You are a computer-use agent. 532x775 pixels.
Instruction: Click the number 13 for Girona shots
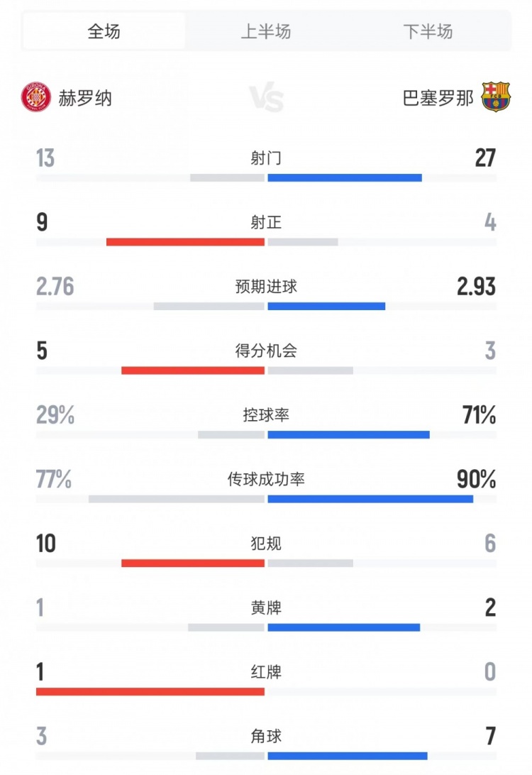pos(44,158)
